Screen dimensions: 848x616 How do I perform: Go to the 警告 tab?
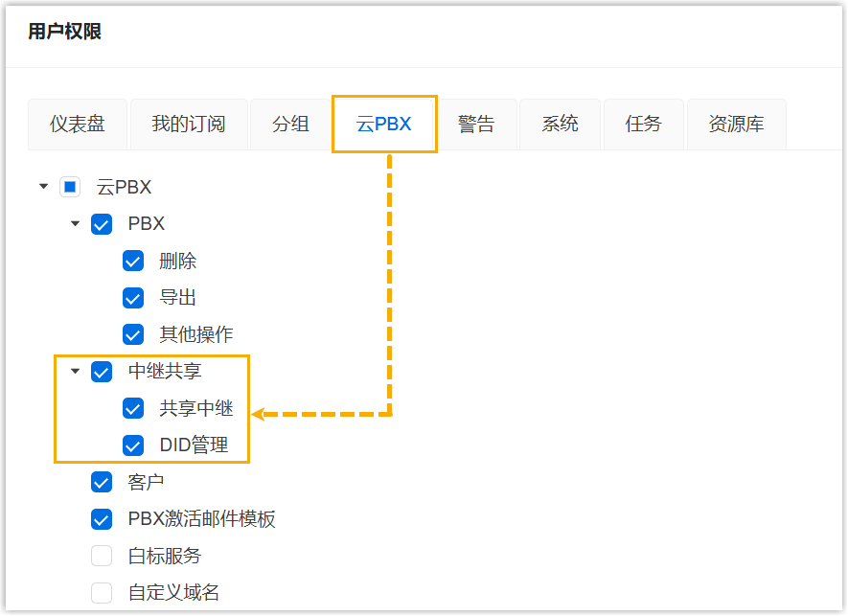point(476,125)
